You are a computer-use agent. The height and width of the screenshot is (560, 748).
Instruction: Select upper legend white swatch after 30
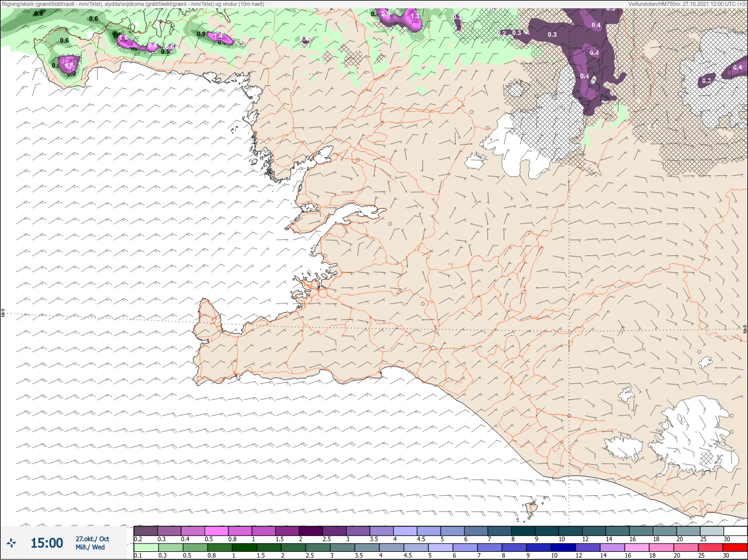(736, 531)
